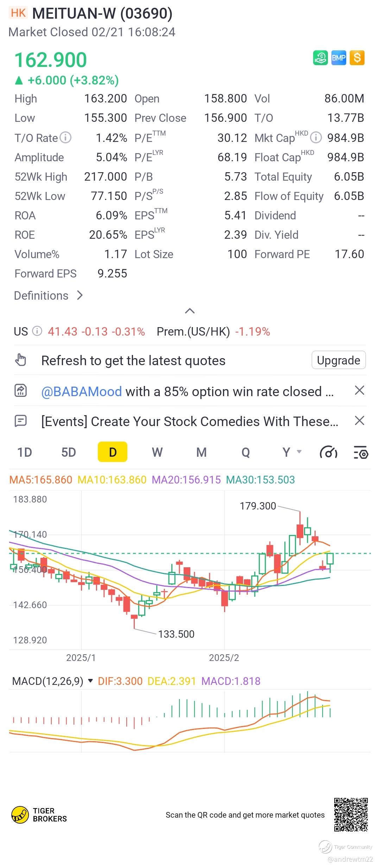Image resolution: width=380 pixels, height=868 pixels.
Task: Open T/O Rate info icon
Action: click(x=65, y=137)
